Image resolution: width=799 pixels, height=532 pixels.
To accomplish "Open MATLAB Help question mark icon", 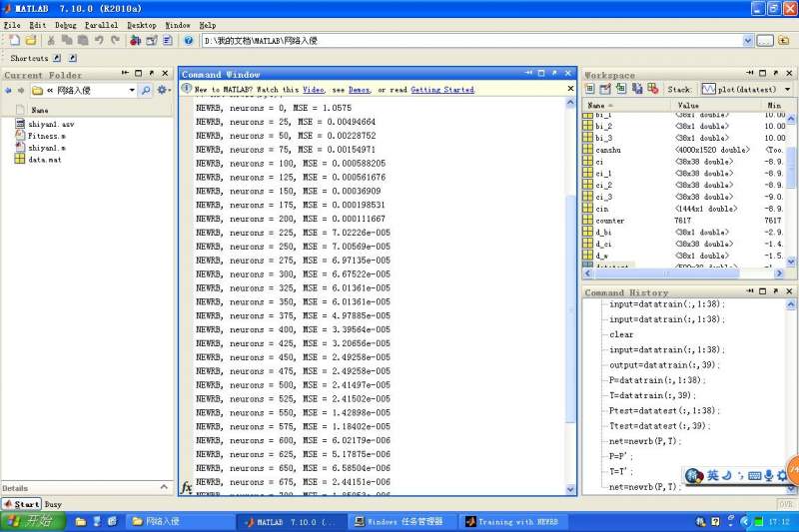I will [189, 41].
